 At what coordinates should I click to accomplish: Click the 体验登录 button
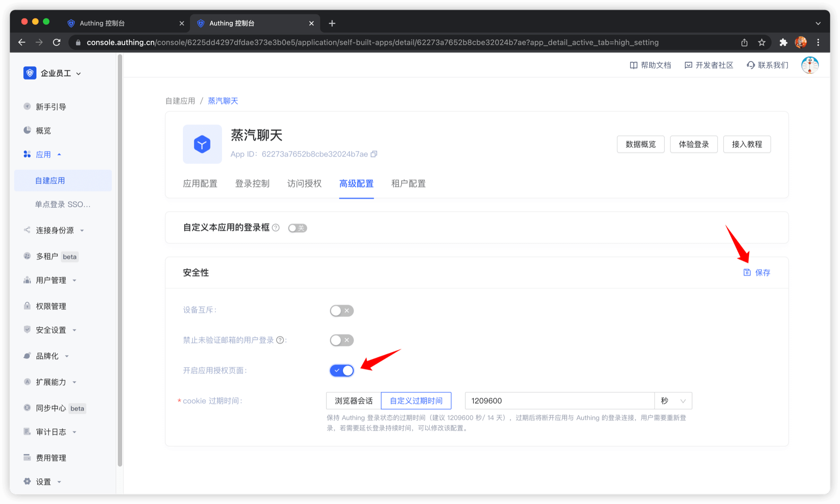pyautogui.click(x=693, y=144)
